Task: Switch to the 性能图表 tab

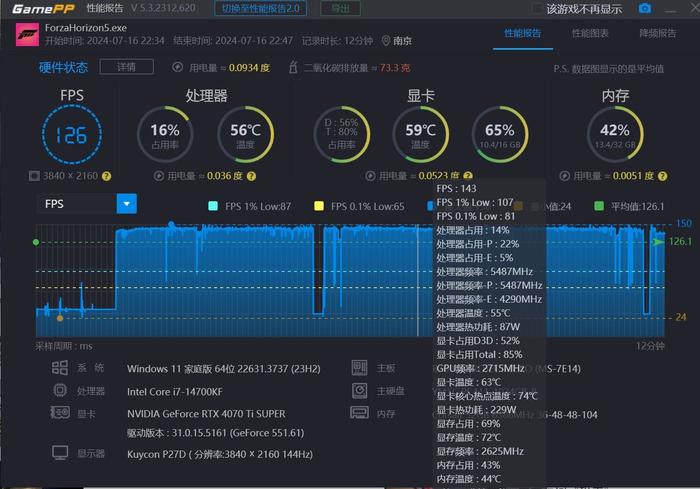Action: point(590,33)
